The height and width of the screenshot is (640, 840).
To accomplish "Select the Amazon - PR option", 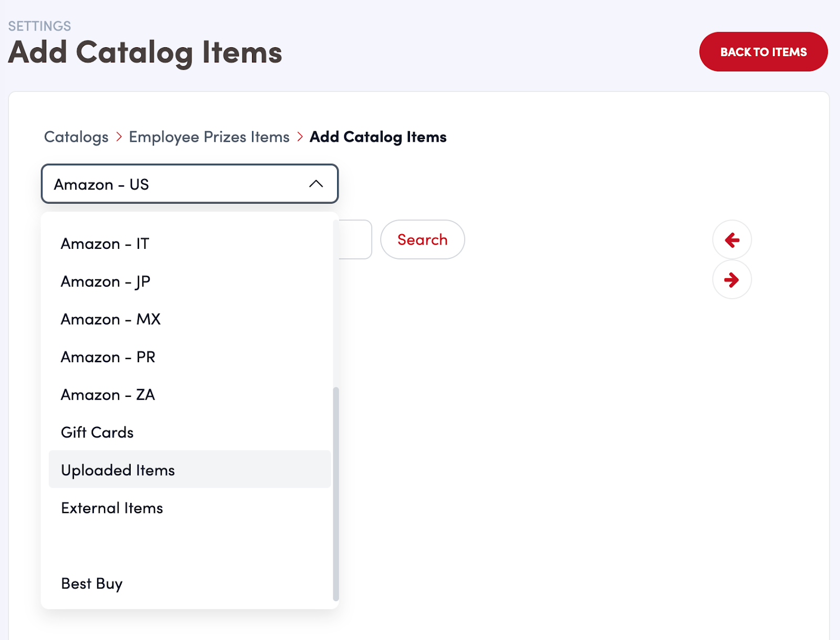I will point(108,357).
